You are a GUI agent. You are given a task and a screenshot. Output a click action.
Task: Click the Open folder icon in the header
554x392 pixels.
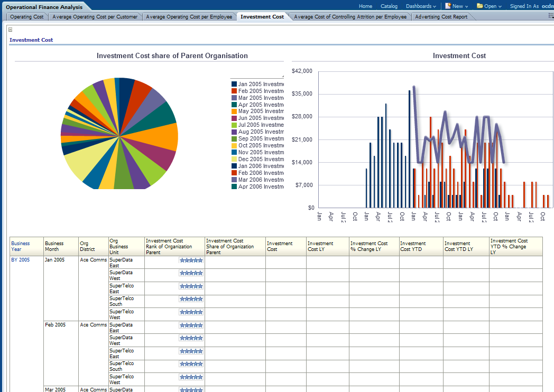[481, 6]
